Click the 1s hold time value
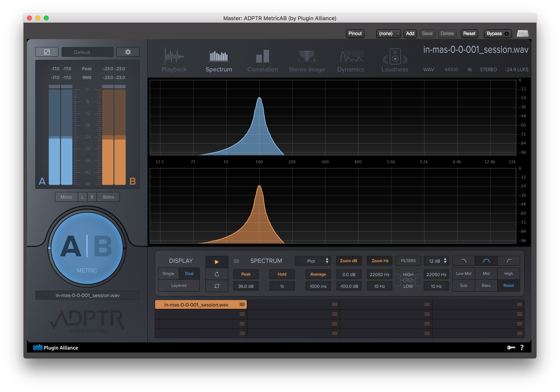This screenshot has width=560, height=392. point(282,286)
